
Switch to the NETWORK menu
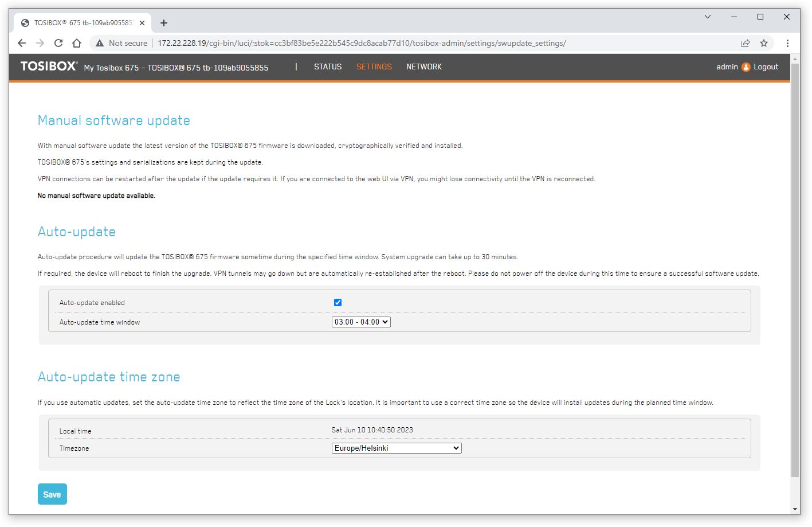click(424, 67)
